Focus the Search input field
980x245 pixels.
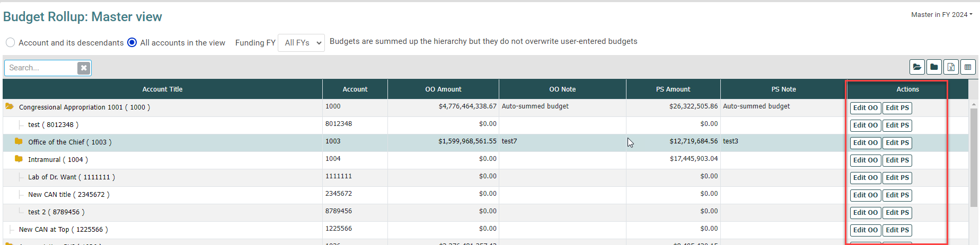(x=41, y=68)
